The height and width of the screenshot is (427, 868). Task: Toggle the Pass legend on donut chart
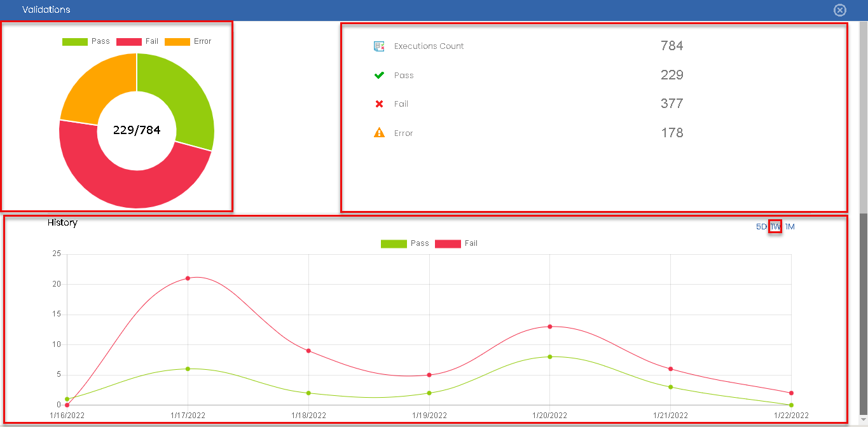point(86,41)
